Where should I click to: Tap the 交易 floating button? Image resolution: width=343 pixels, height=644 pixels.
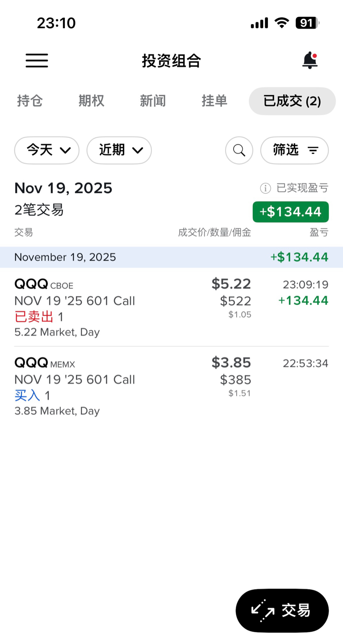point(282,611)
